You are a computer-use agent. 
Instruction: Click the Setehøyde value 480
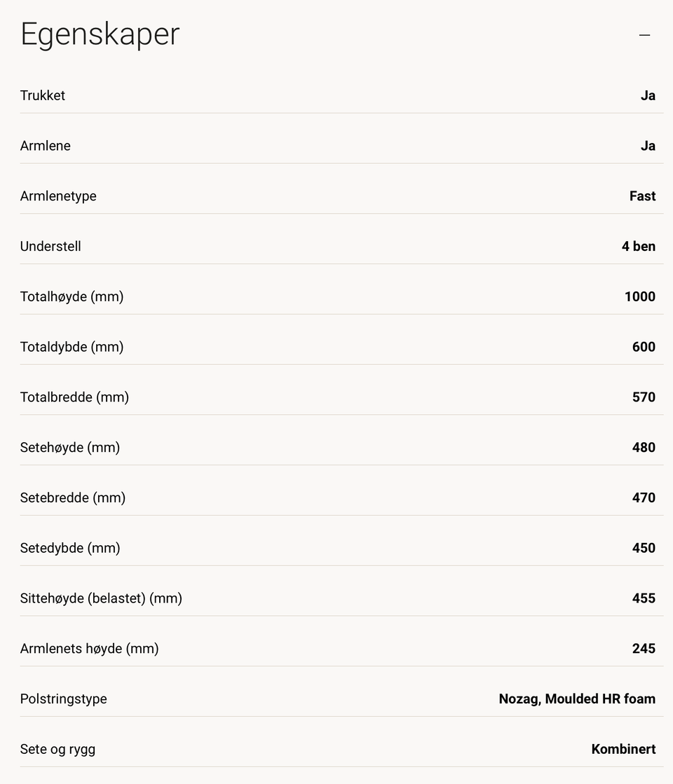pos(644,448)
